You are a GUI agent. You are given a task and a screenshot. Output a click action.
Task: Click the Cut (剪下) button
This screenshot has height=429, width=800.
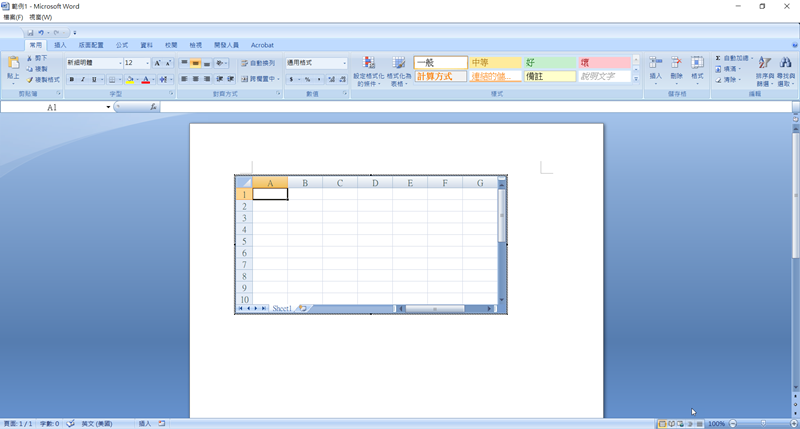[37, 58]
